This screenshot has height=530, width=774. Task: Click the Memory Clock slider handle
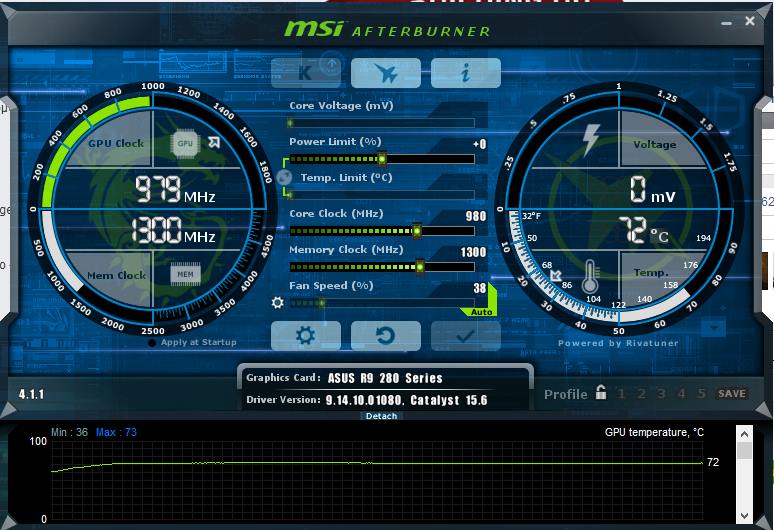(420, 267)
